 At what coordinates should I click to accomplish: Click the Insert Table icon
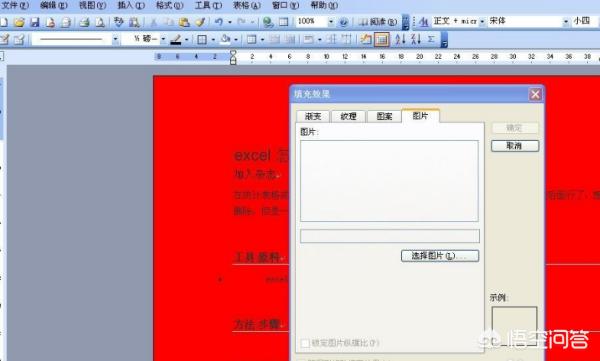[x=251, y=39]
